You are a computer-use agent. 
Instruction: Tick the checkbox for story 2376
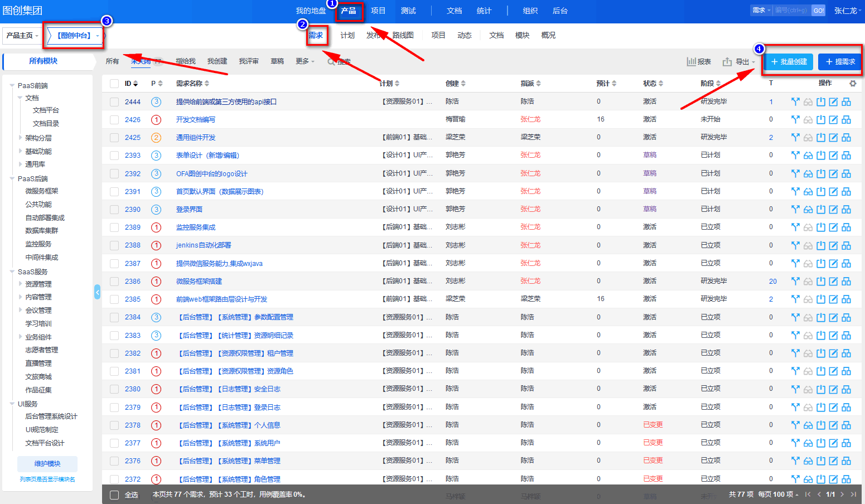point(114,461)
